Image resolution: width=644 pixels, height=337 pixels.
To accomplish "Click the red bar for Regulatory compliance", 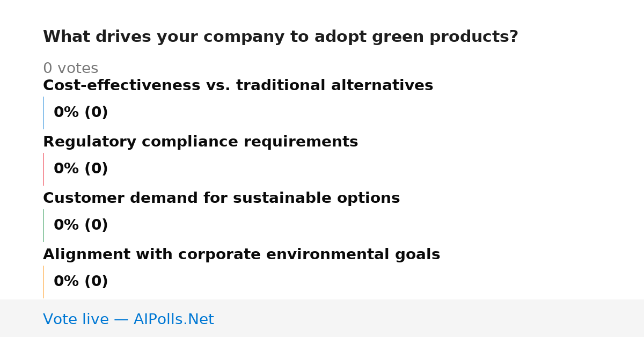I will pos(43,169).
